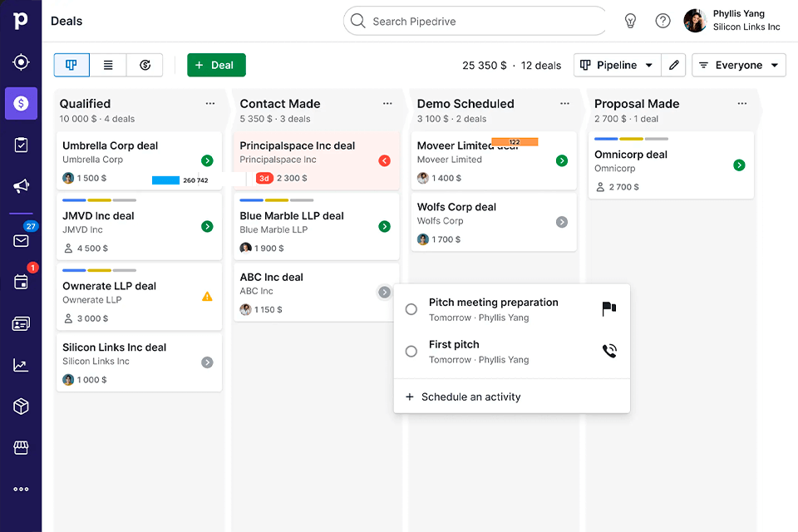Click yellow warning icon on Ownerate LLP deal
This screenshot has height=532, width=798.
pyautogui.click(x=207, y=296)
